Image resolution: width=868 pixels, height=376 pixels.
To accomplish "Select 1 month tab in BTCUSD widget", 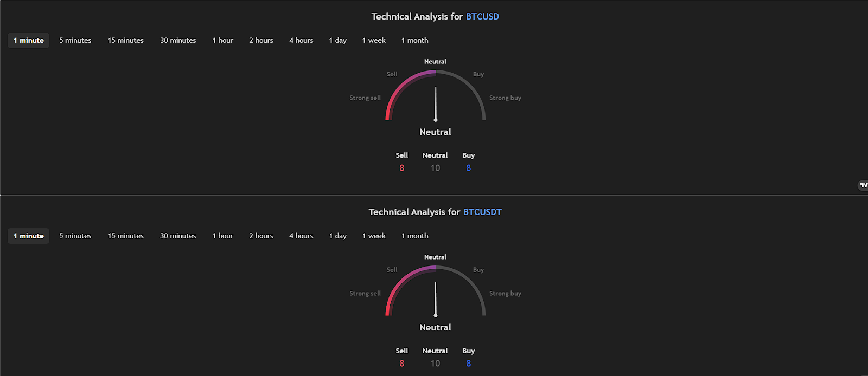I will 414,41.
